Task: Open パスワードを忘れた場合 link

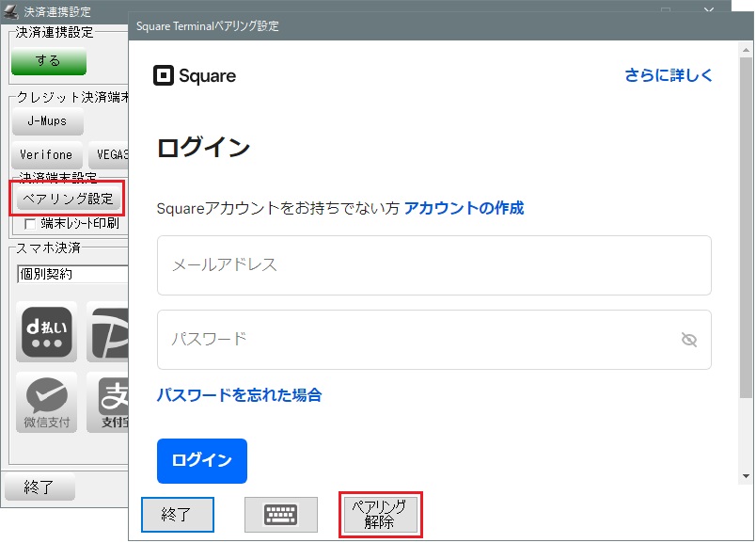Action: point(239,395)
